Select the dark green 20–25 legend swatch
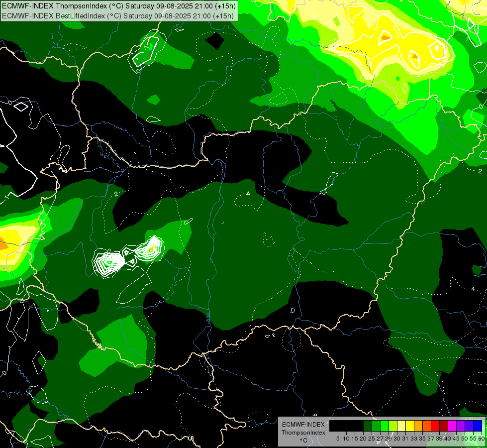487x448 pixels. tap(368, 426)
